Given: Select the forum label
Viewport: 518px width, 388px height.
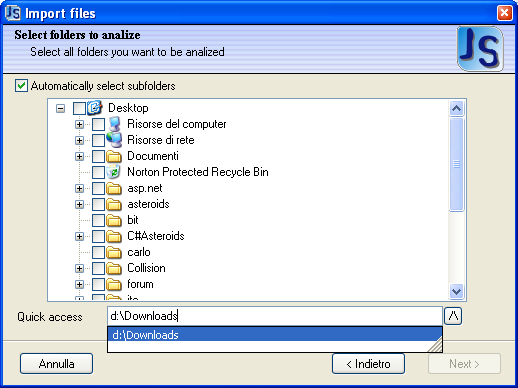Looking at the screenshot, I should (x=140, y=284).
